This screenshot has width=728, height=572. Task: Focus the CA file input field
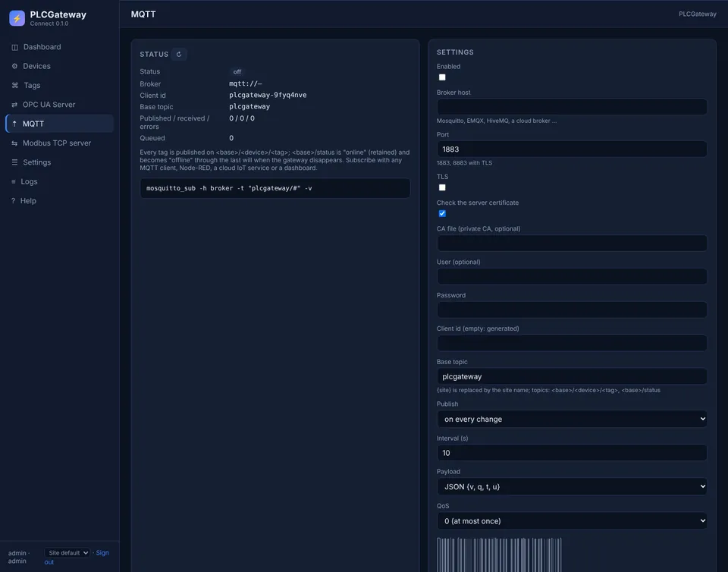coord(572,243)
